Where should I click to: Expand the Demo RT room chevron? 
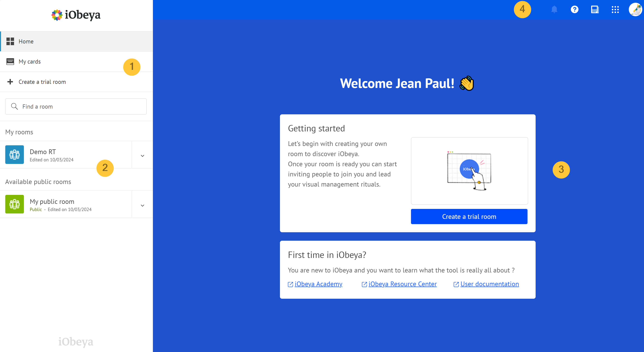(143, 156)
